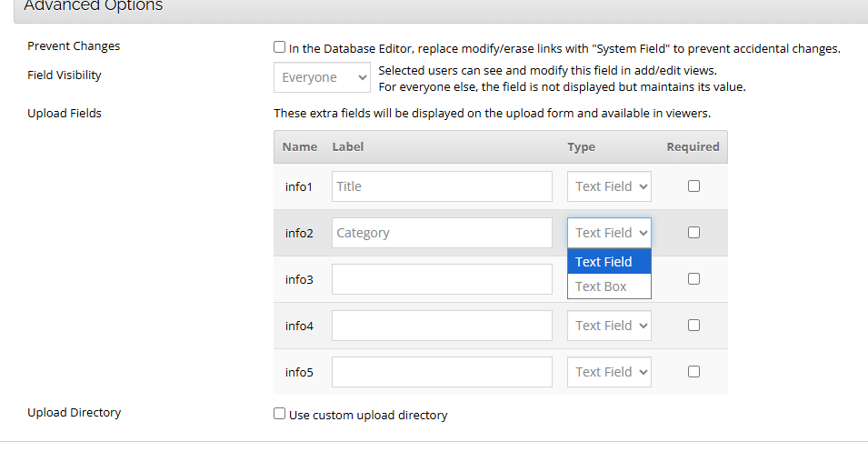
Task: Open the Field Visibility Everyone dropdown
Action: click(x=322, y=77)
